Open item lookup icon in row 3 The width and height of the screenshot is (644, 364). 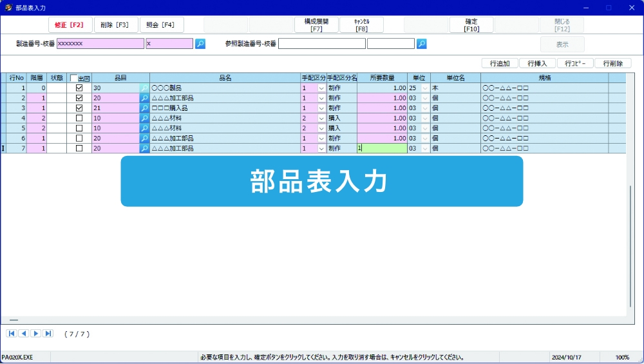[144, 108]
